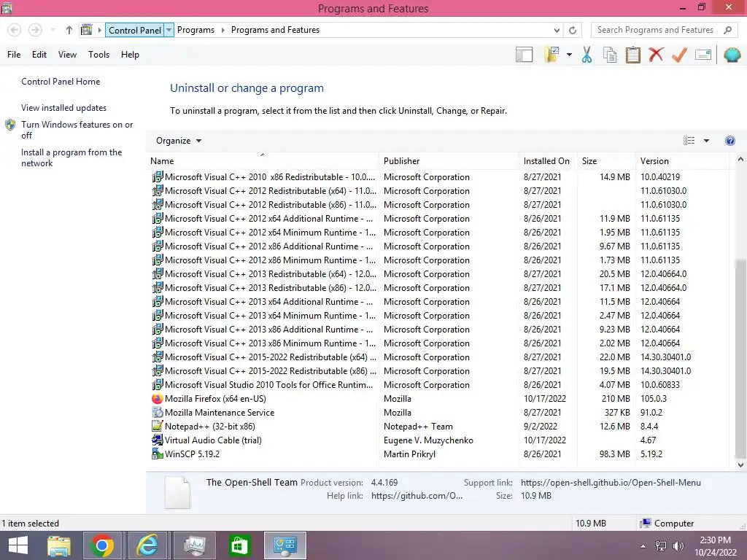This screenshot has width=747, height=560.
Task: Click the Refresh button in address bar
Action: [x=573, y=30]
